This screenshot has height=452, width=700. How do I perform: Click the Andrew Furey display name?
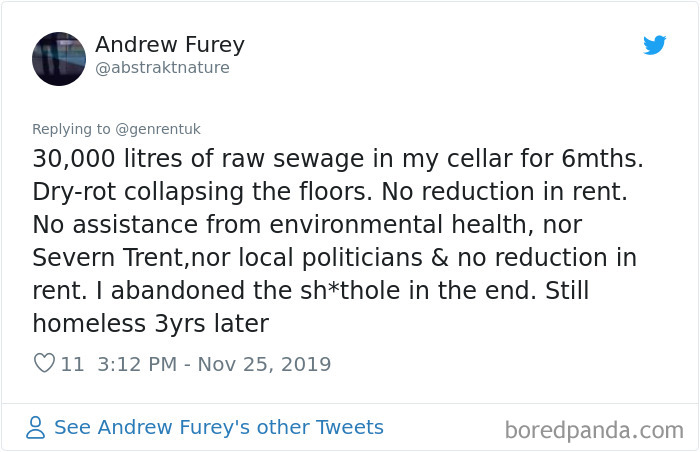click(170, 45)
